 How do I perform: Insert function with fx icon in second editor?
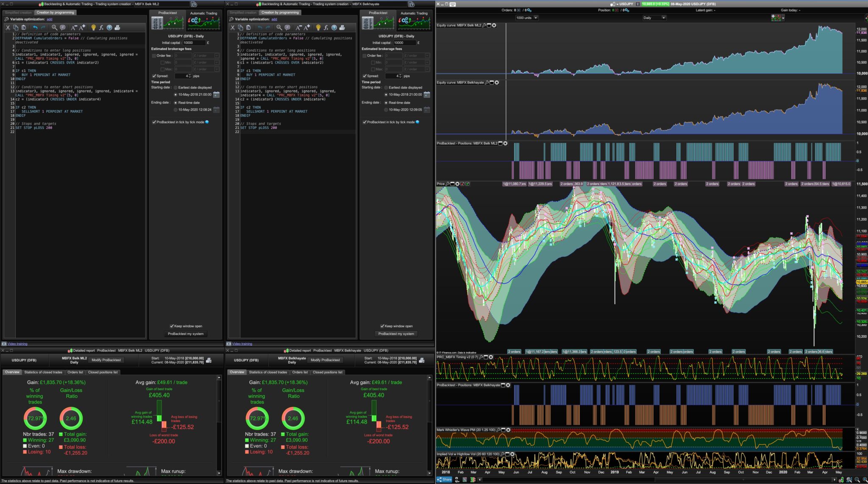[x=325, y=28]
